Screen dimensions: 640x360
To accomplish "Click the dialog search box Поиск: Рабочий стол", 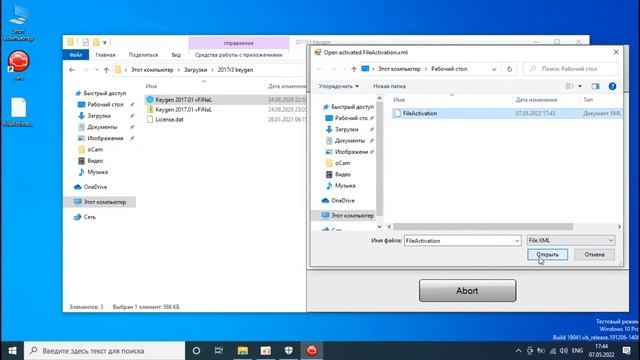I will click(x=571, y=69).
